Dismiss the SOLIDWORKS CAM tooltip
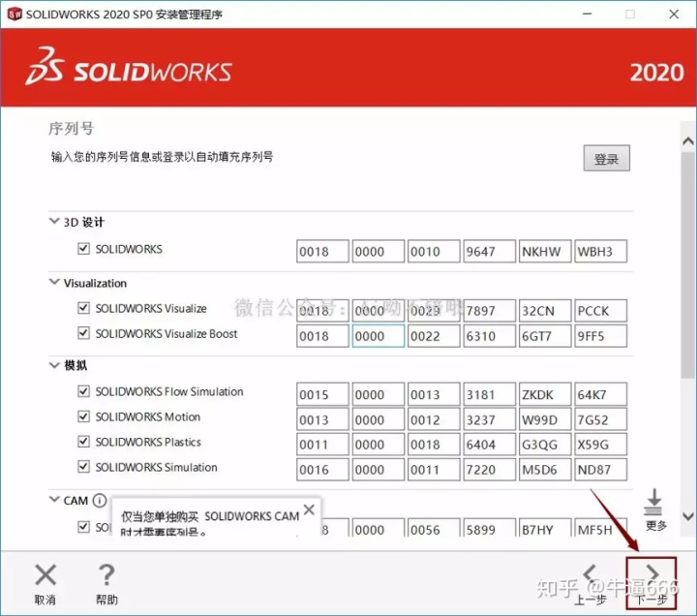The height and width of the screenshot is (616, 697). (x=309, y=509)
